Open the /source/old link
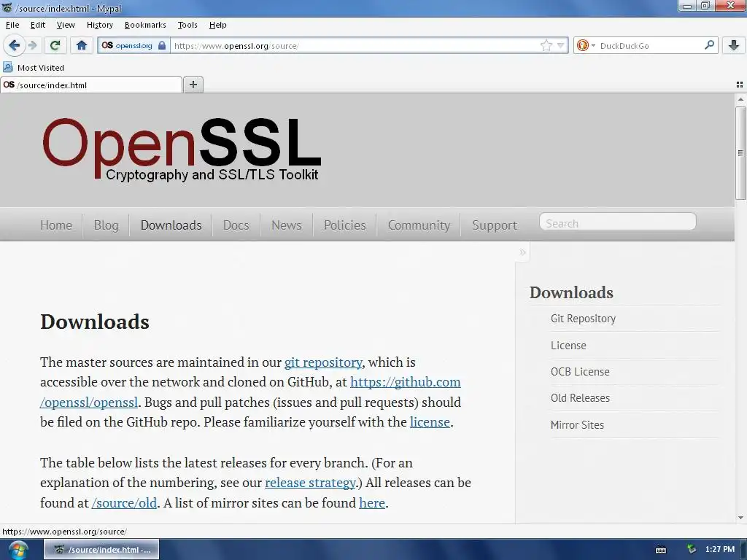747x560 pixels. pos(124,503)
